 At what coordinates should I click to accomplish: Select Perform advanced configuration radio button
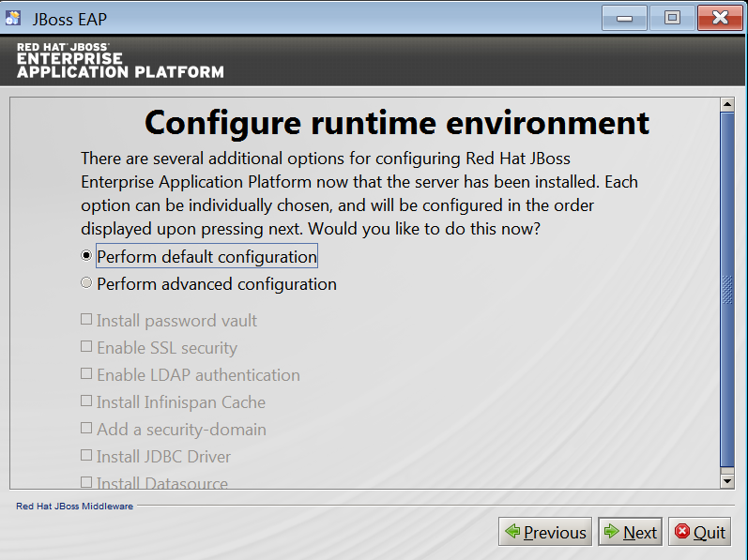click(x=86, y=282)
